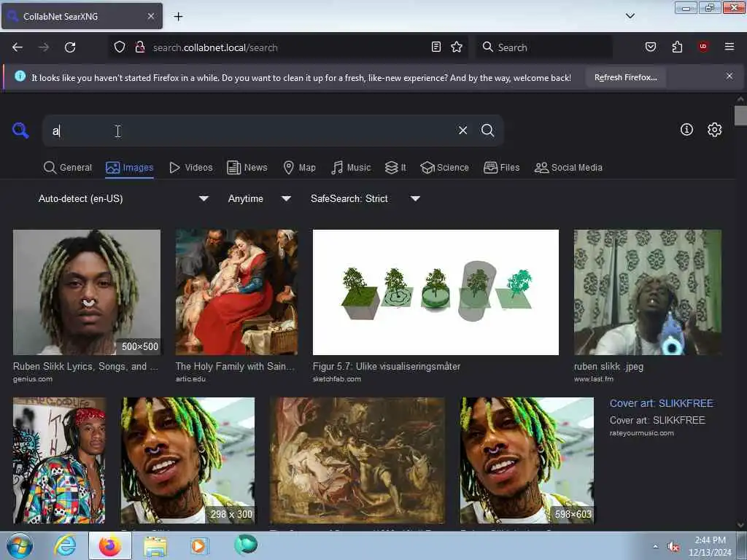This screenshot has height=560, width=747.
Task: Open Windows Media Player from taskbar
Action: (x=199, y=545)
